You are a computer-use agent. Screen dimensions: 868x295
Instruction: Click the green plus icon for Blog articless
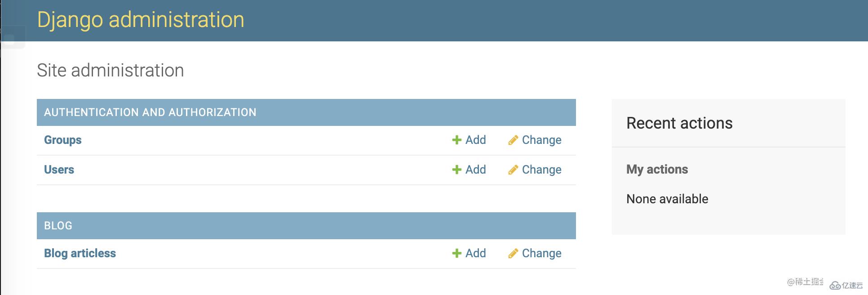456,254
